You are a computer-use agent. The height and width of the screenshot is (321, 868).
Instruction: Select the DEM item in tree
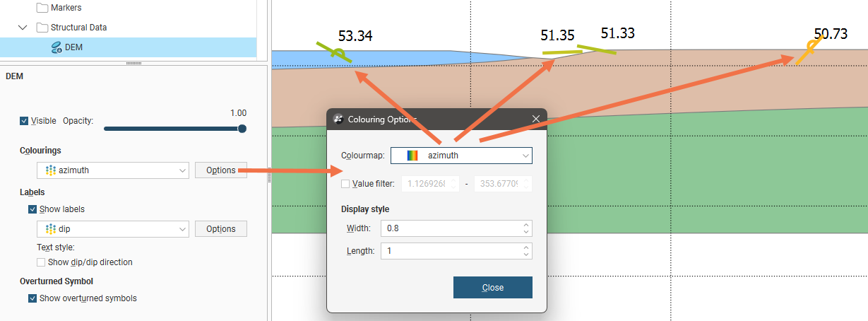click(73, 47)
